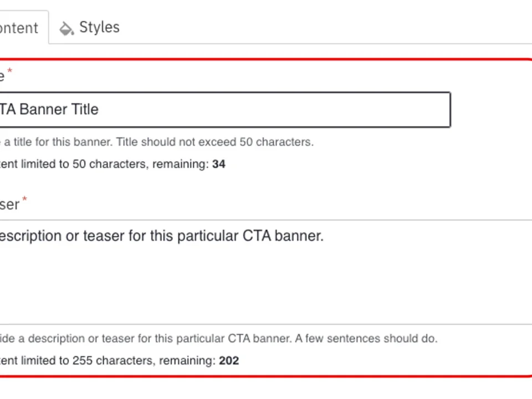Click the bold remaining count 202

pyautogui.click(x=229, y=360)
